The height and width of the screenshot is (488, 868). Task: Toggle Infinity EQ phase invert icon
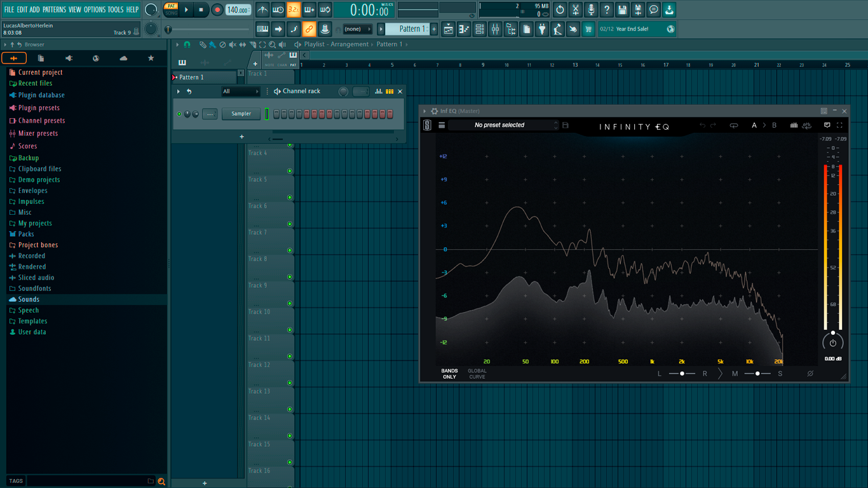(810, 374)
